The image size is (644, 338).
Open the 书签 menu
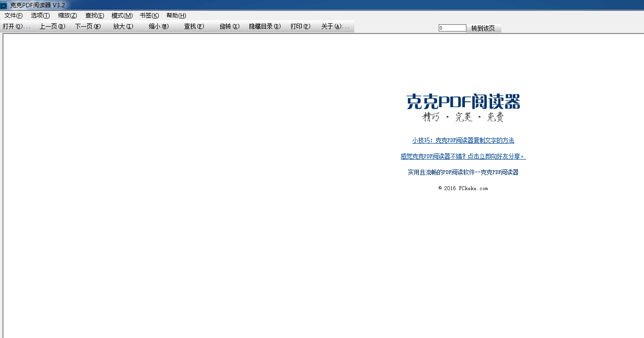coord(149,15)
